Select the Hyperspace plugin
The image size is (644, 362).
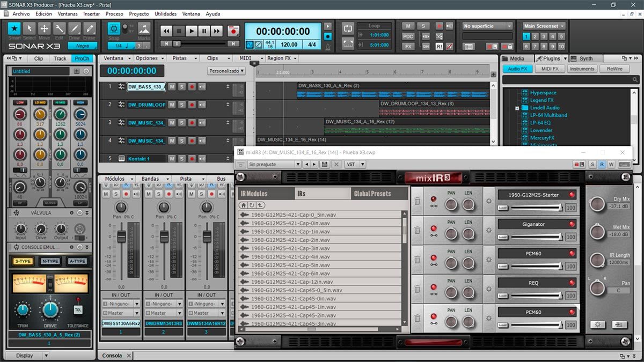543,93
